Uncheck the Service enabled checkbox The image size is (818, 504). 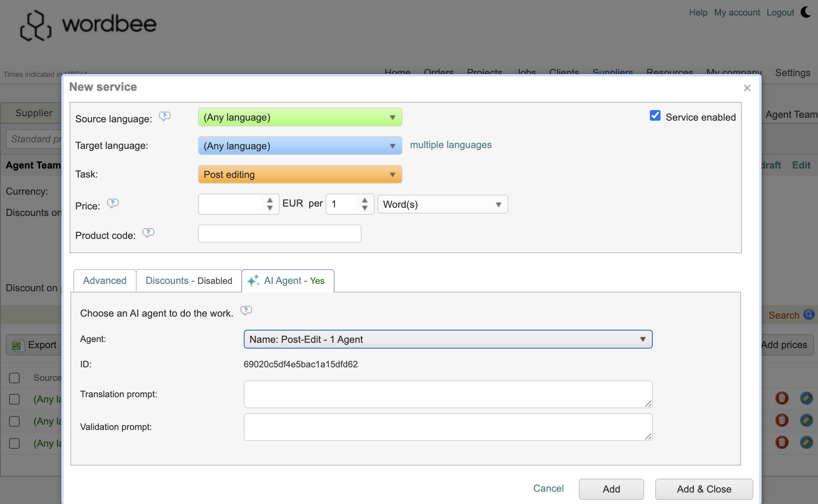pyautogui.click(x=655, y=116)
